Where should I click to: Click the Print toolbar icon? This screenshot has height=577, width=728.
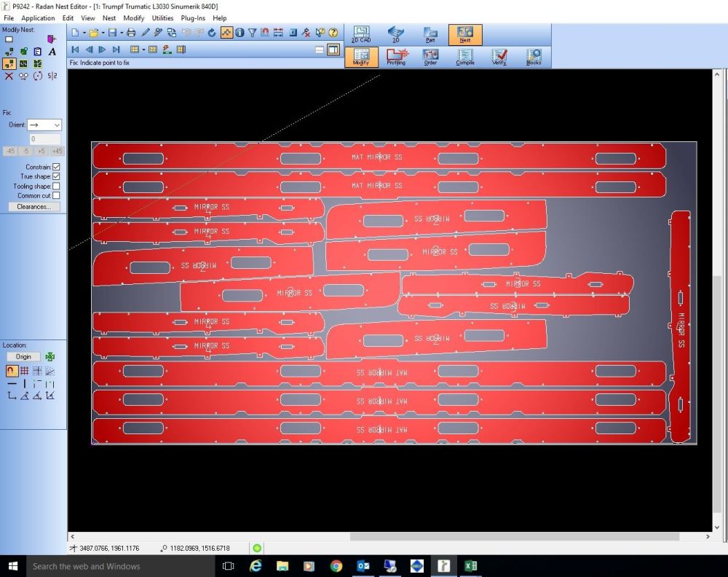[x=131, y=33]
